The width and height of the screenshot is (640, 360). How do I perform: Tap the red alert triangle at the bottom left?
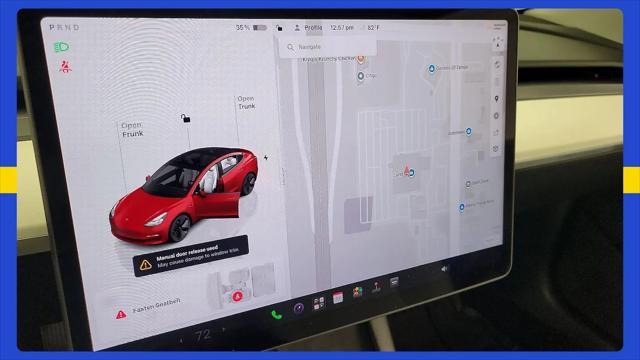pos(121,315)
